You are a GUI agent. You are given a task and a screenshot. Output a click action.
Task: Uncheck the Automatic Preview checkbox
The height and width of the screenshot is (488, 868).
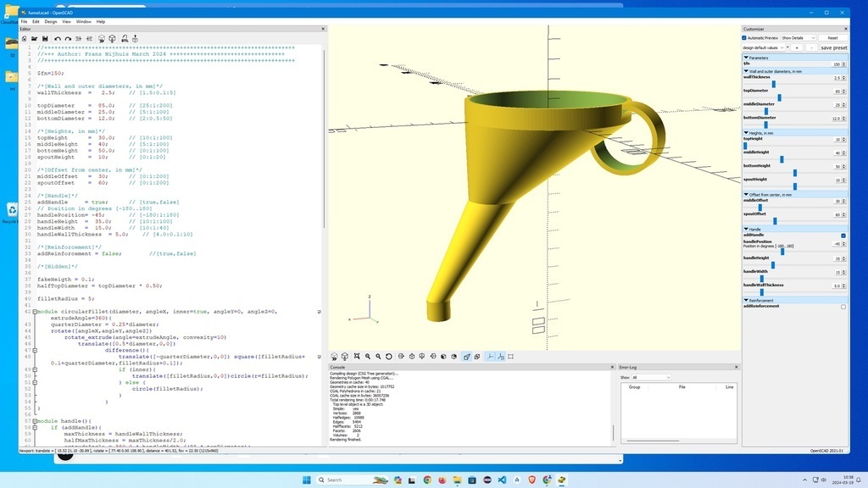coord(744,37)
